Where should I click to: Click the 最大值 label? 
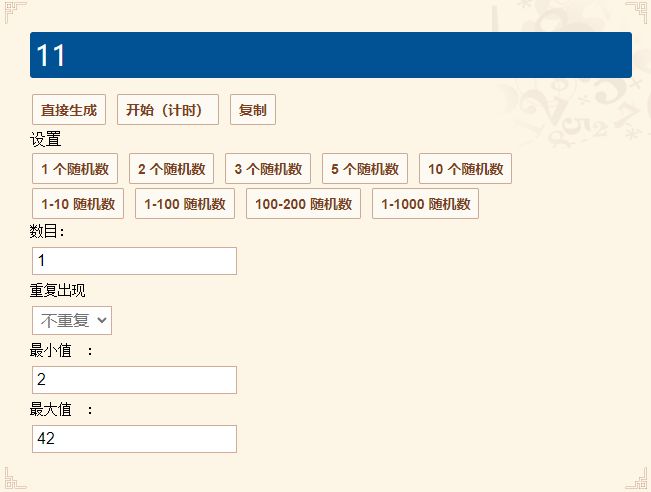(51, 409)
